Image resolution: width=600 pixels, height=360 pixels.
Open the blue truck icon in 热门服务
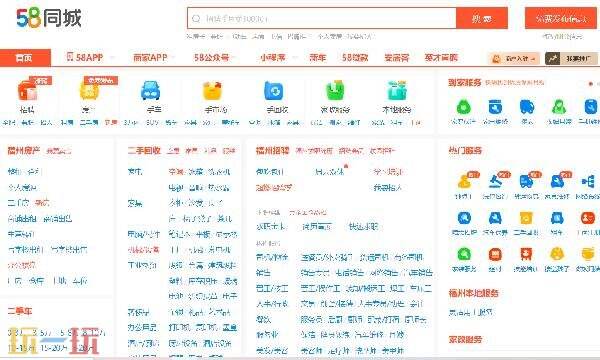pos(526,181)
